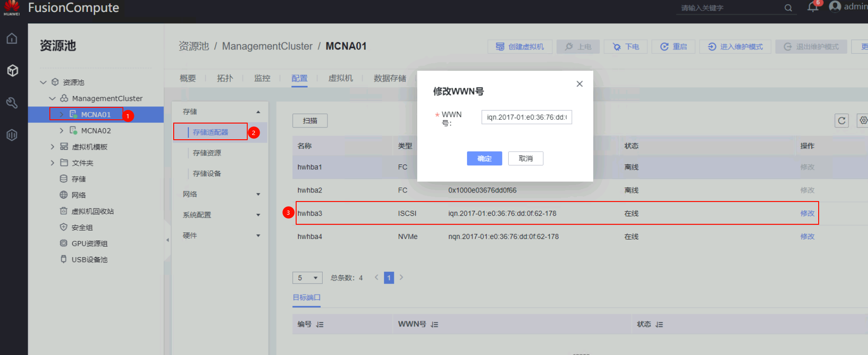Open the page size dropdown
Screen dimensions: 868x355
click(x=308, y=278)
